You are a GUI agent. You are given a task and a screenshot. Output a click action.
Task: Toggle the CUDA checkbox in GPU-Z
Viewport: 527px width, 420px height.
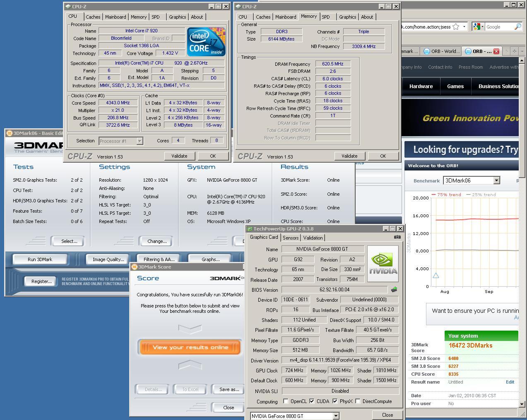(x=312, y=401)
